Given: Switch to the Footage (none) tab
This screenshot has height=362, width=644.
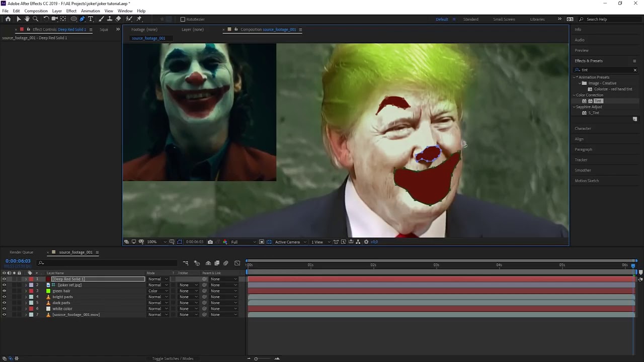Looking at the screenshot, I should coord(144,30).
